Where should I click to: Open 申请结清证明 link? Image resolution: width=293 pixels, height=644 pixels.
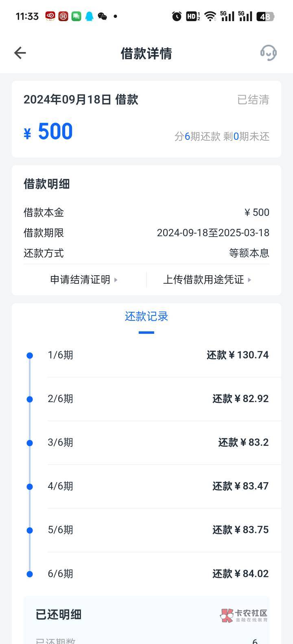tap(80, 280)
